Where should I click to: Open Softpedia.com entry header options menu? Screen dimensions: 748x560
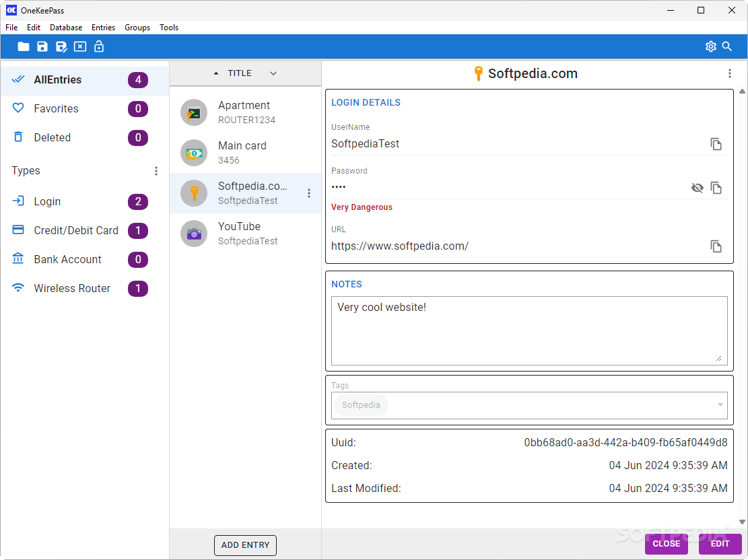click(729, 73)
